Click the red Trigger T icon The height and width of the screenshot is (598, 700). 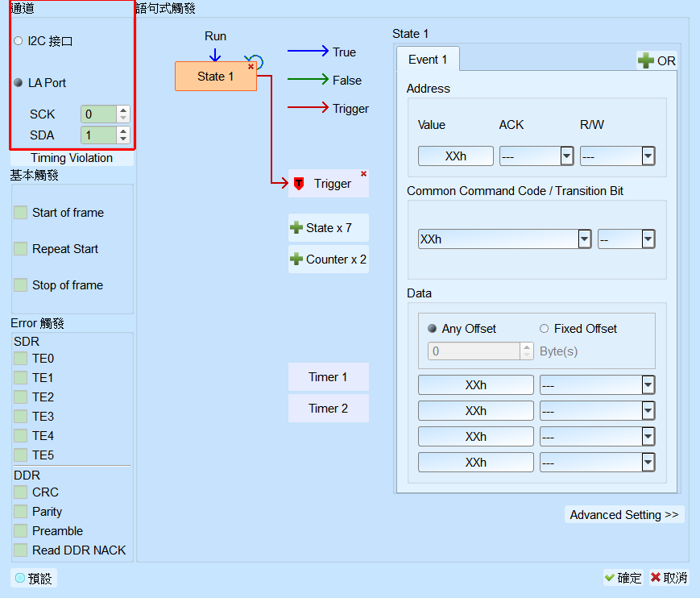tap(299, 184)
